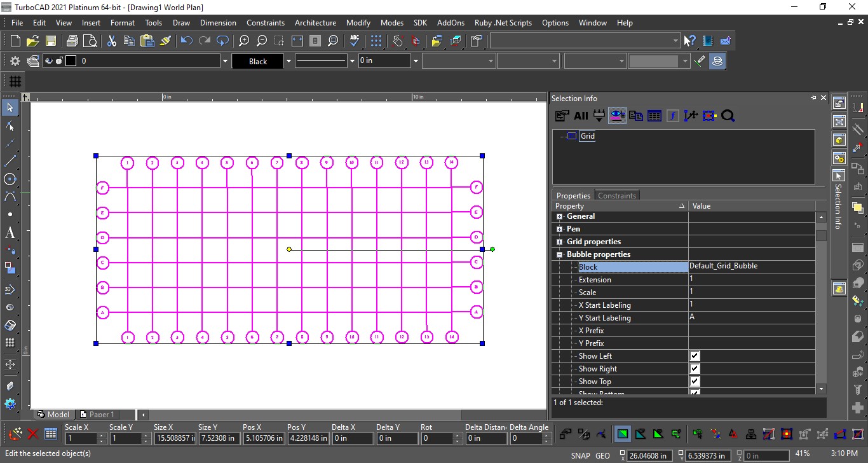Toggle the GEO indicator in status bar
This screenshot has width=868, height=463.
point(602,455)
